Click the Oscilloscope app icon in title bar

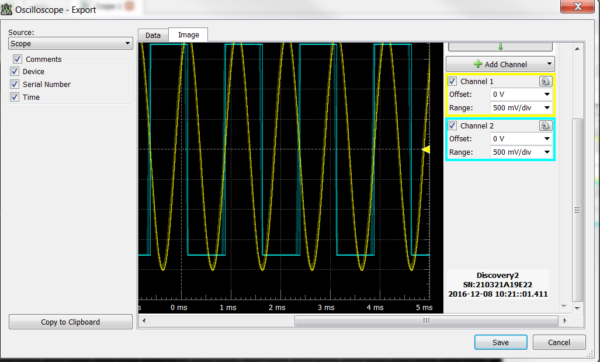tap(6, 9)
